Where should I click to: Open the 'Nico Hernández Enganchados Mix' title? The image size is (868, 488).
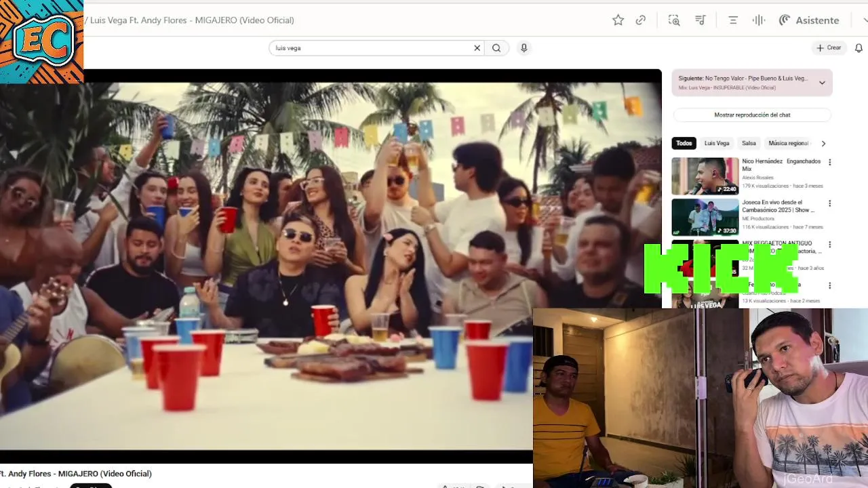[x=781, y=165]
